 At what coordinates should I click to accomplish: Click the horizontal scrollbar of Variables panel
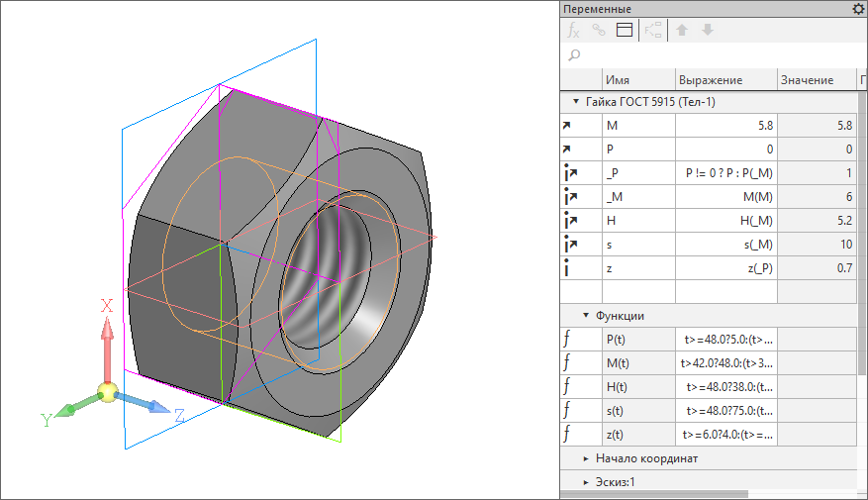(x=653, y=493)
